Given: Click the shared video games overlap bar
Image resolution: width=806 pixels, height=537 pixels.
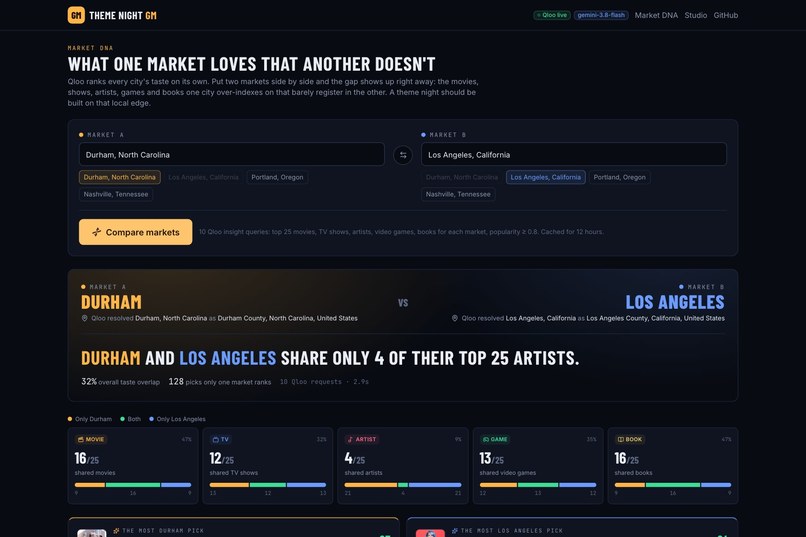Looking at the screenshot, I should point(538,485).
